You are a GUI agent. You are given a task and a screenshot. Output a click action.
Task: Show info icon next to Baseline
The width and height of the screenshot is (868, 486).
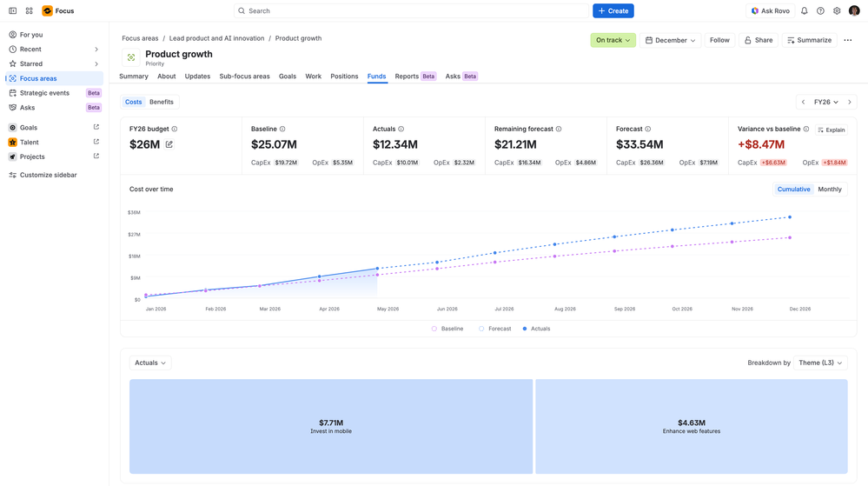click(282, 130)
